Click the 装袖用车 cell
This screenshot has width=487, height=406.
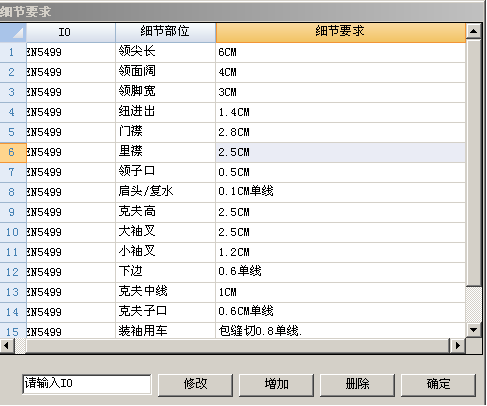coord(166,330)
